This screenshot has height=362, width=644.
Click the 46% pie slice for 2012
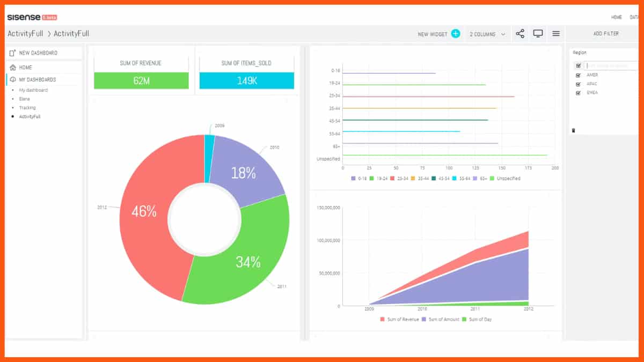[x=144, y=211]
